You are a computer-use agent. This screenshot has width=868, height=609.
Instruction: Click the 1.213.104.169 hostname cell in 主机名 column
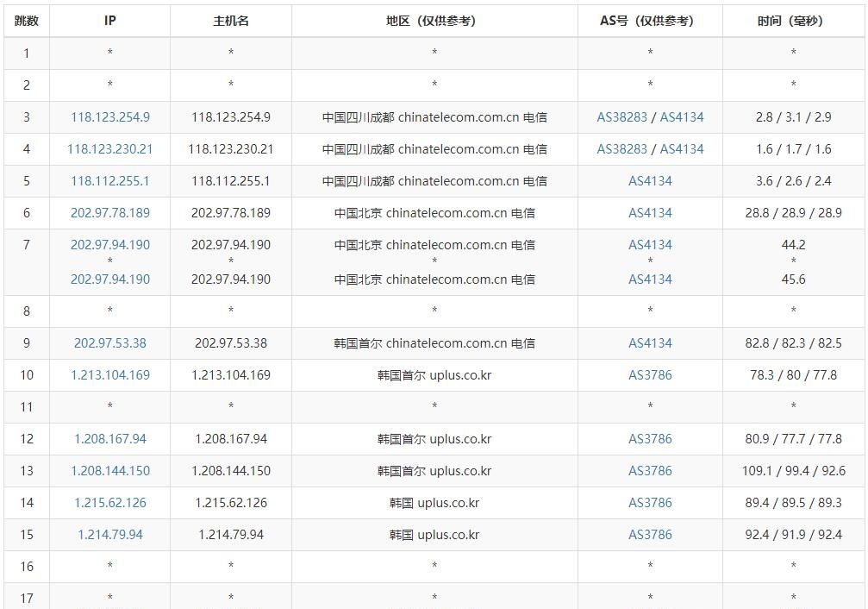click(x=231, y=375)
